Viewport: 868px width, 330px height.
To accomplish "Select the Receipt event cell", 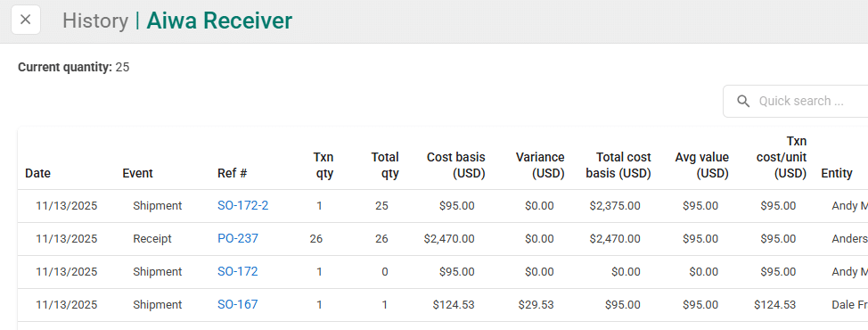I will pyautogui.click(x=152, y=239).
